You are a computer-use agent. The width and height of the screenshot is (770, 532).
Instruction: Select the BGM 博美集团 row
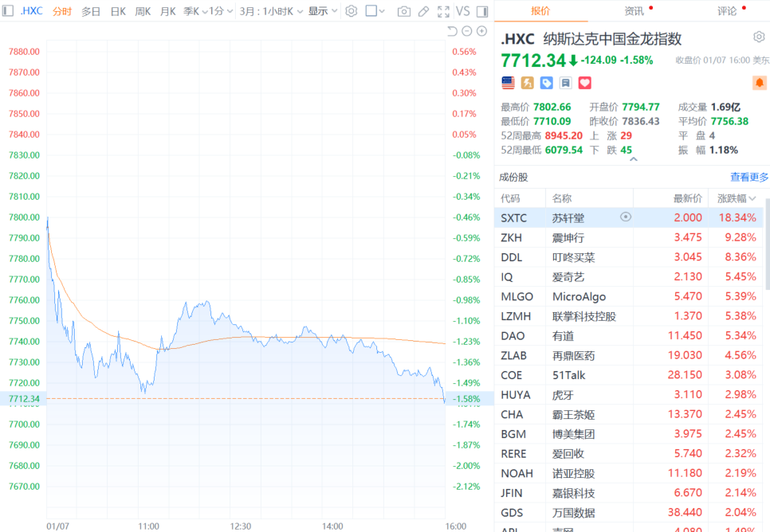(629, 434)
